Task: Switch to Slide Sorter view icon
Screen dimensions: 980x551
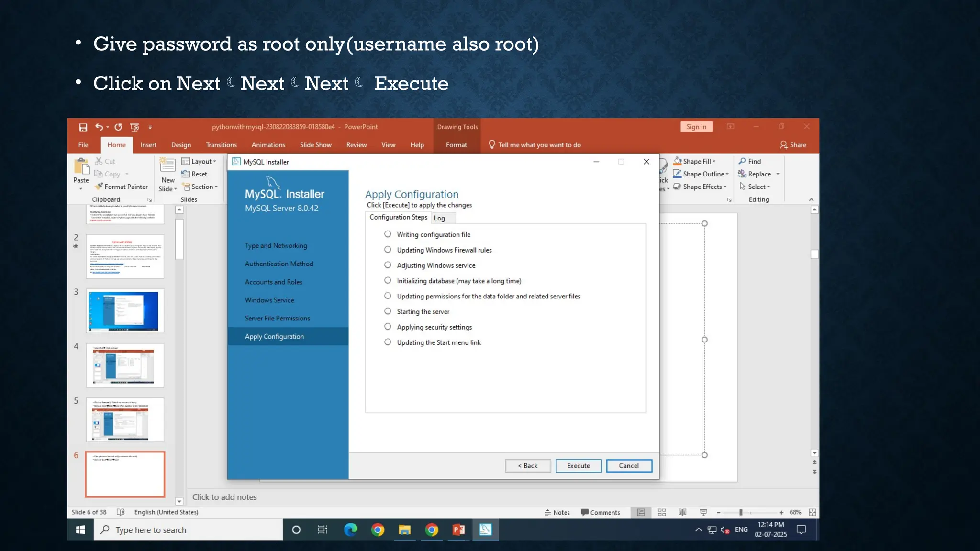Action: point(662,512)
